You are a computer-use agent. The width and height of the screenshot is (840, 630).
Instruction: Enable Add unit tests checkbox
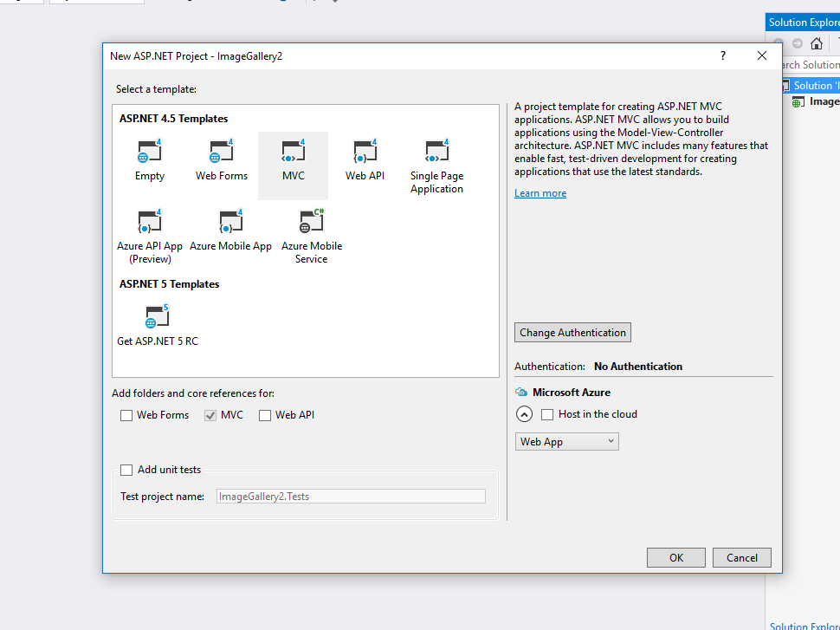click(126, 471)
